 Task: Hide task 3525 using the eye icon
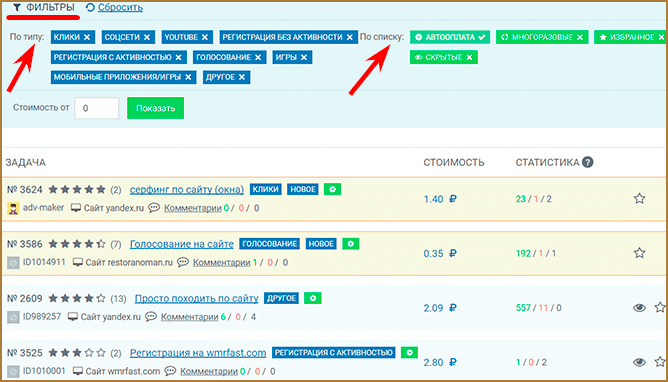(639, 362)
